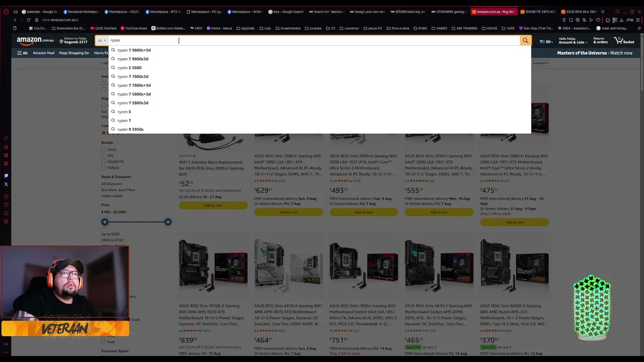Open the Deliver to Kogarah 2217 location
Viewport: 644px width, 362px height.
(x=73, y=40)
